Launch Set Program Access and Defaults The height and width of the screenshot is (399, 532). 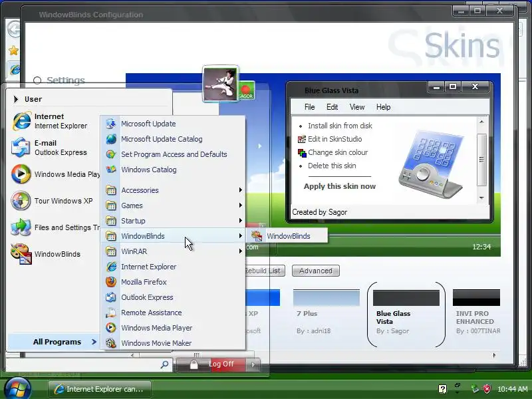pos(173,154)
